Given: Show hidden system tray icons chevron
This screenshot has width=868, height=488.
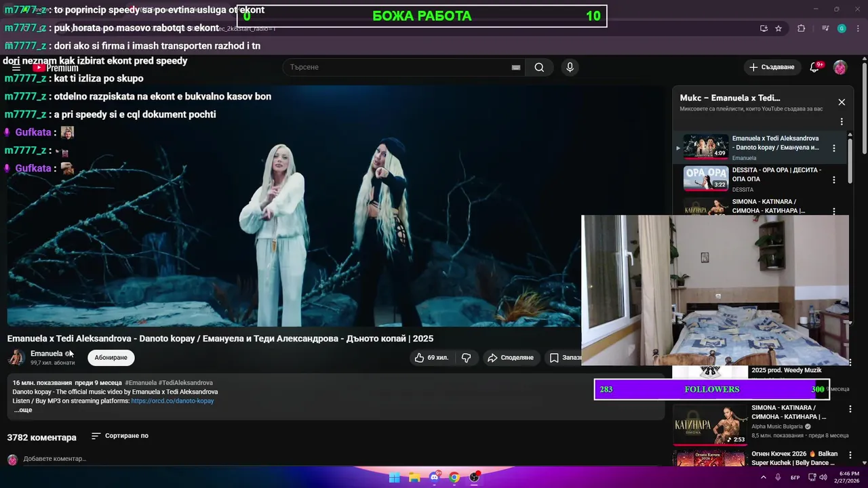Looking at the screenshot, I should (764, 477).
